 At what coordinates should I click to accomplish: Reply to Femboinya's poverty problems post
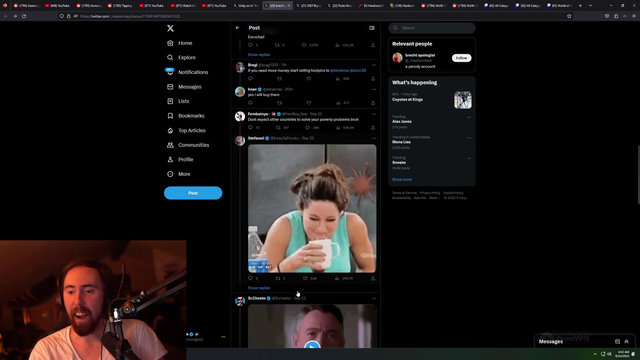pos(250,128)
